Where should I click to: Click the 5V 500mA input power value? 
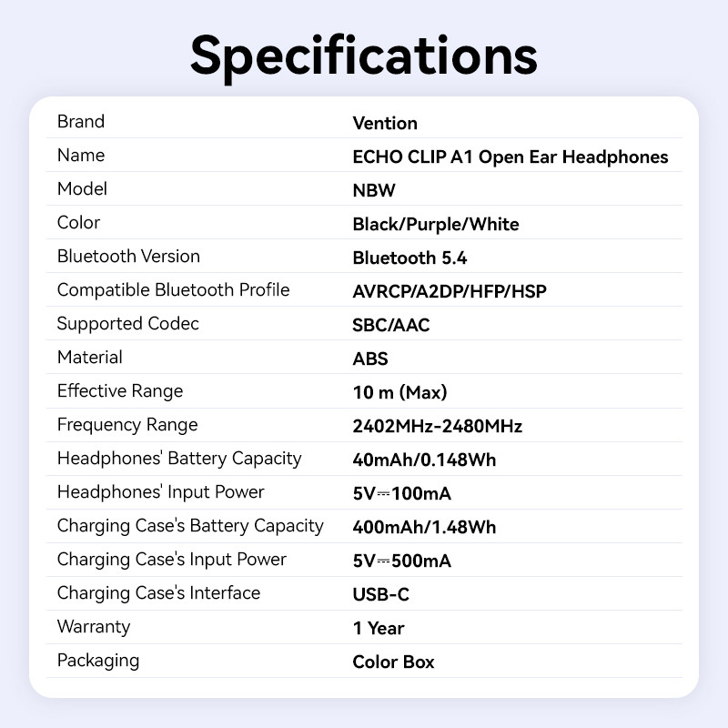(401, 561)
